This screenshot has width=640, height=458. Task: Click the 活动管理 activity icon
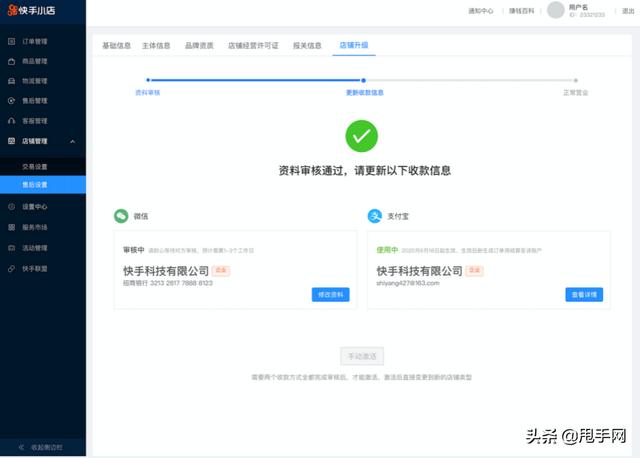11,248
